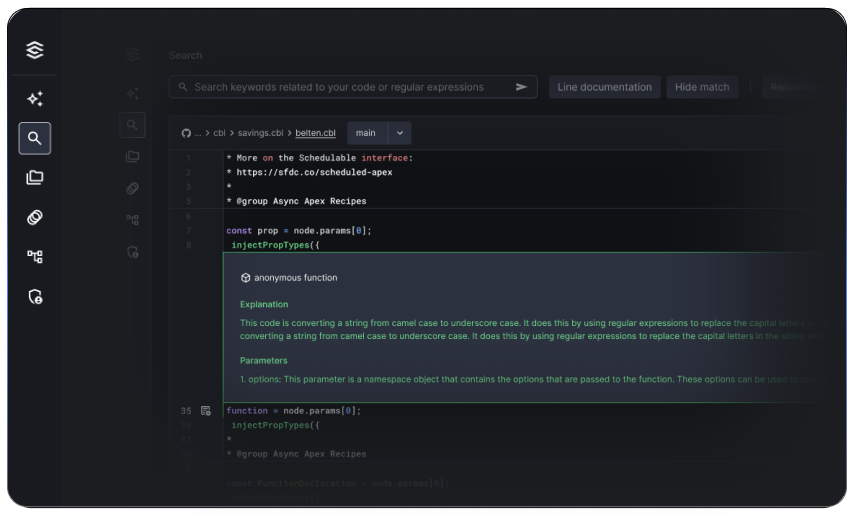Click the dimmed shield icon in inner sidebar
The height and width of the screenshot is (515, 857).
point(133,252)
